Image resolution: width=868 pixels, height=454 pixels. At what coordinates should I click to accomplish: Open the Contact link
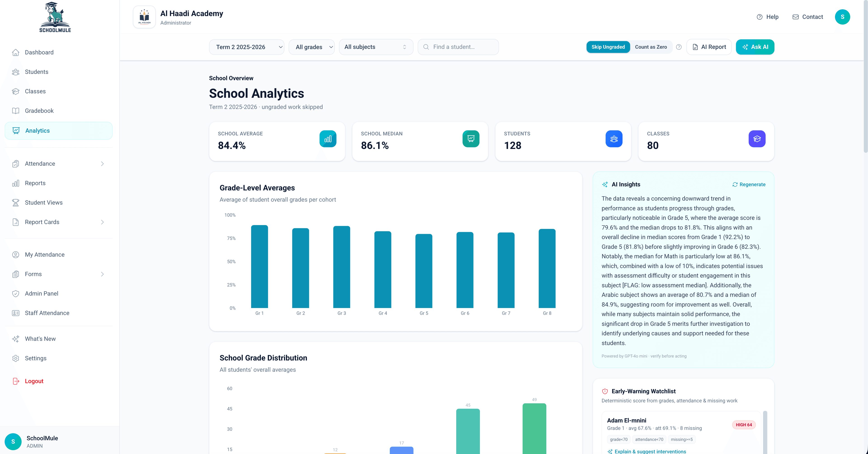click(807, 17)
